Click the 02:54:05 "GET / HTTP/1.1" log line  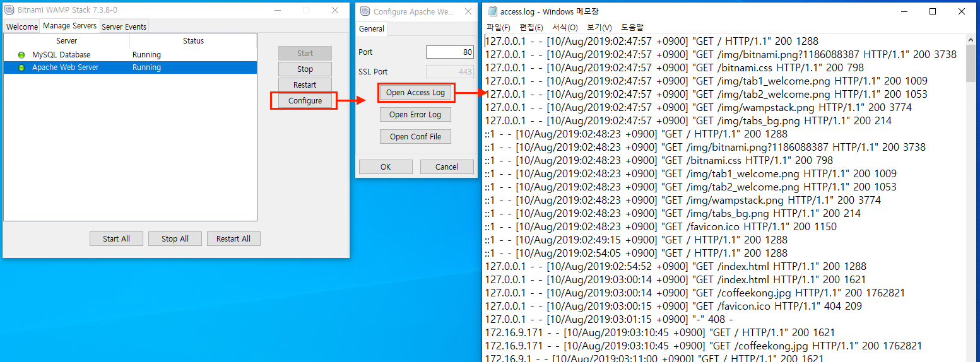pyautogui.click(x=636, y=253)
